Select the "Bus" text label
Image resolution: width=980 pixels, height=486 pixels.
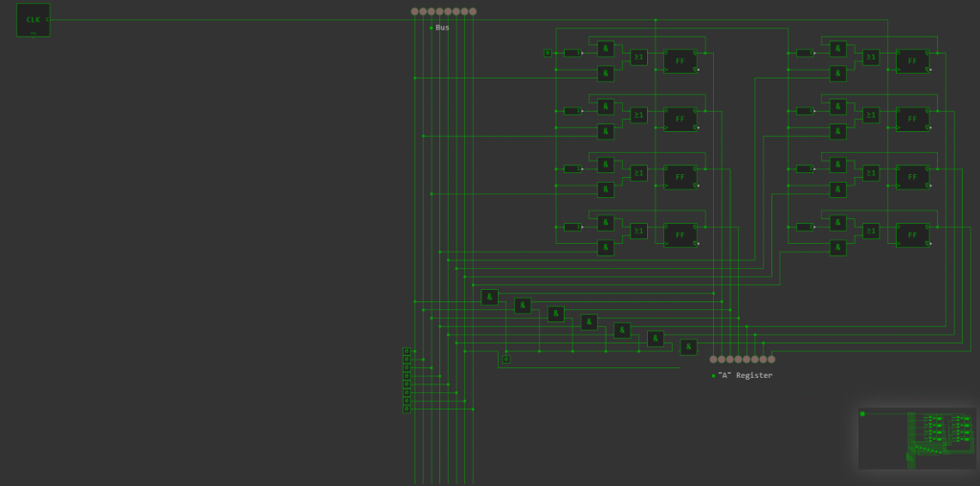click(442, 27)
